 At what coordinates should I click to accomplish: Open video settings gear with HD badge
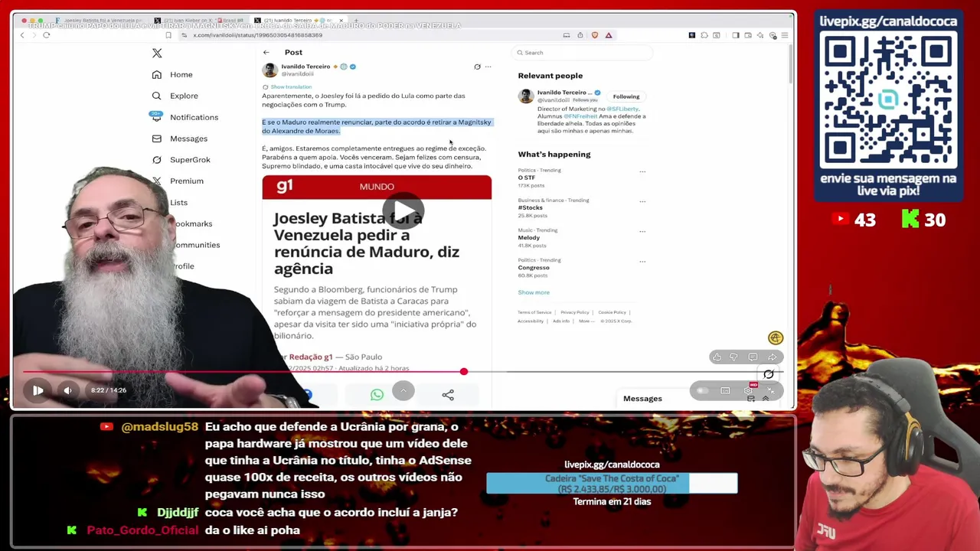[x=749, y=390]
